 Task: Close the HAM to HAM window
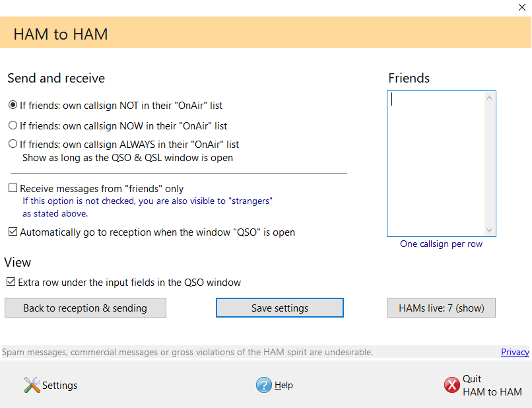522,8
